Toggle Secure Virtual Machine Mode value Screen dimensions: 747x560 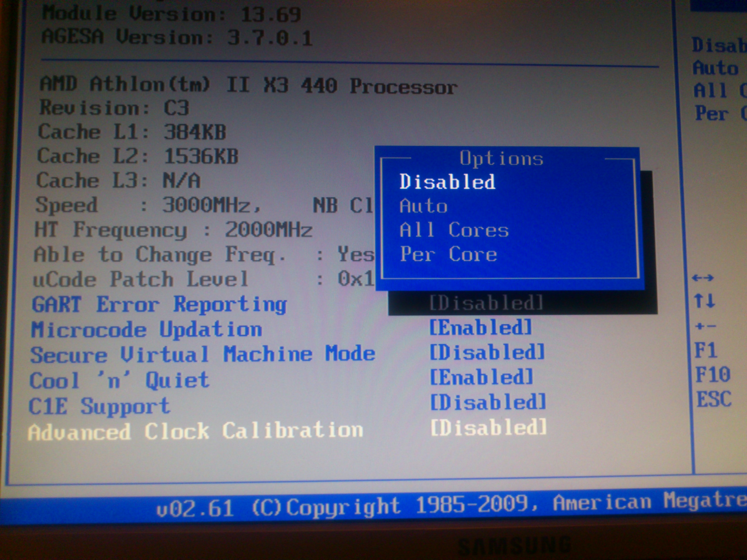(x=487, y=353)
